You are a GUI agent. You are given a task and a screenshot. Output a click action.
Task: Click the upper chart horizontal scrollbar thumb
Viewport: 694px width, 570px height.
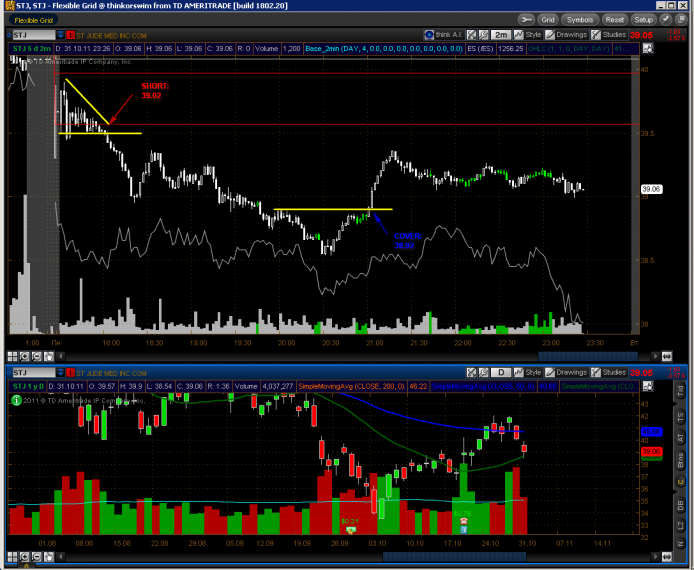tap(588, 356)
